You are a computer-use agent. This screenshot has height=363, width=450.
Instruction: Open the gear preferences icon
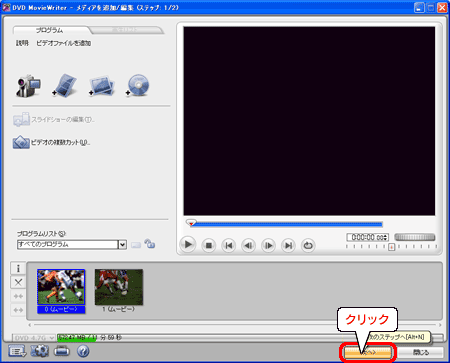[40, 351]
